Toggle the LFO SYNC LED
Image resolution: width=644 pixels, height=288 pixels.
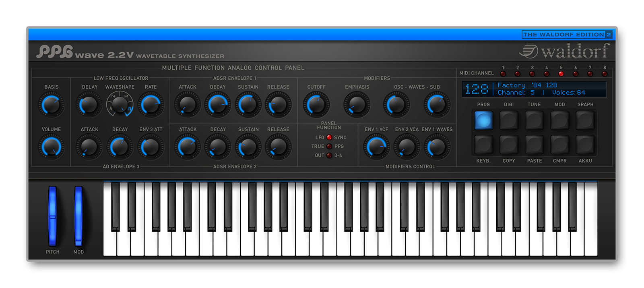(329, 137)
